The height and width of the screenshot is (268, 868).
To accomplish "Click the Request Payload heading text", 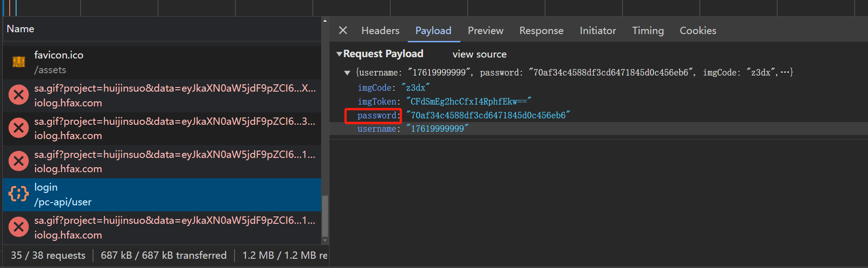I will 383,54.
